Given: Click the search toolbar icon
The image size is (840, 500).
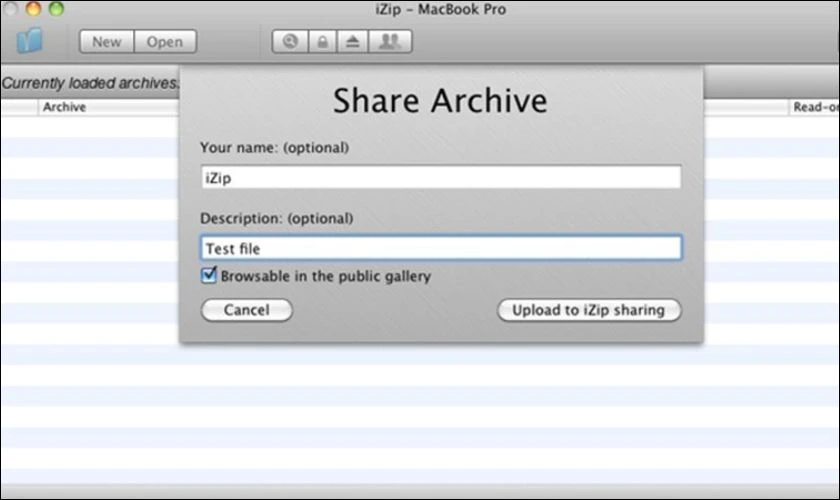Looking at the screenshot, I should click(290, 41).
